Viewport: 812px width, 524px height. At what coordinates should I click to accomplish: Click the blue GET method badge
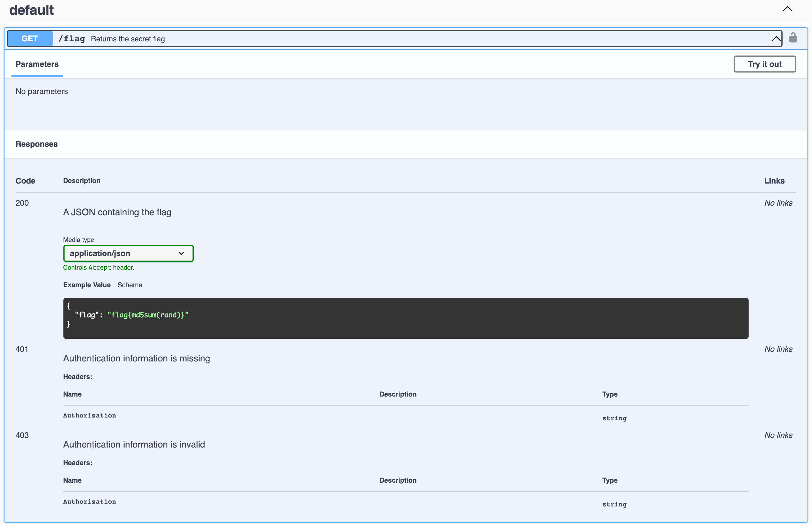[30, 39]
